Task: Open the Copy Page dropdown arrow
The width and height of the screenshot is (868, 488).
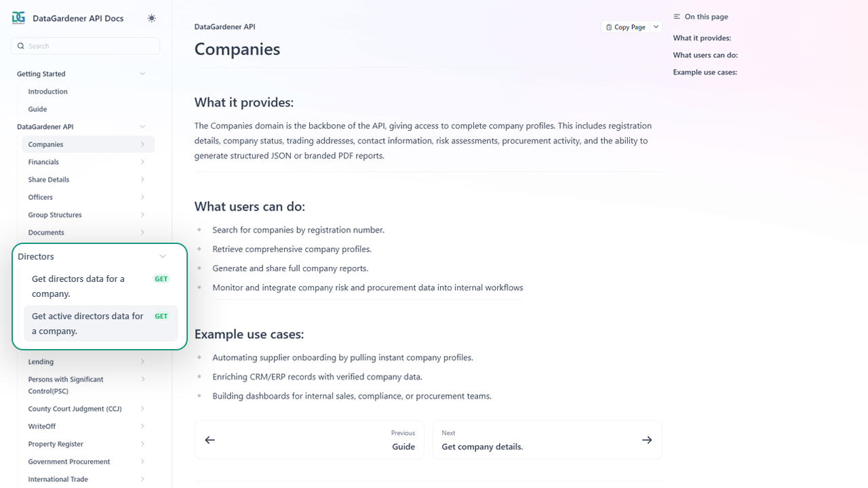Action: pyautogui.click(x=656, y=27)
